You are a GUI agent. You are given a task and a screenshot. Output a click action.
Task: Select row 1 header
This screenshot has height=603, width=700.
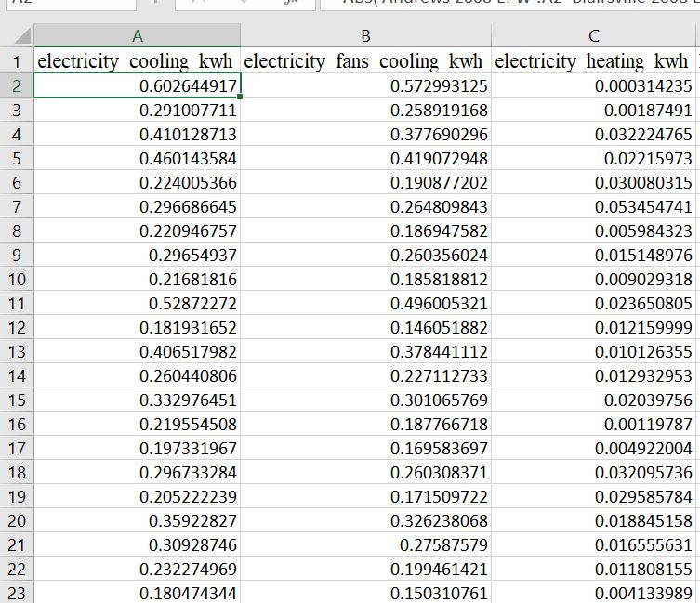[17, 61]
